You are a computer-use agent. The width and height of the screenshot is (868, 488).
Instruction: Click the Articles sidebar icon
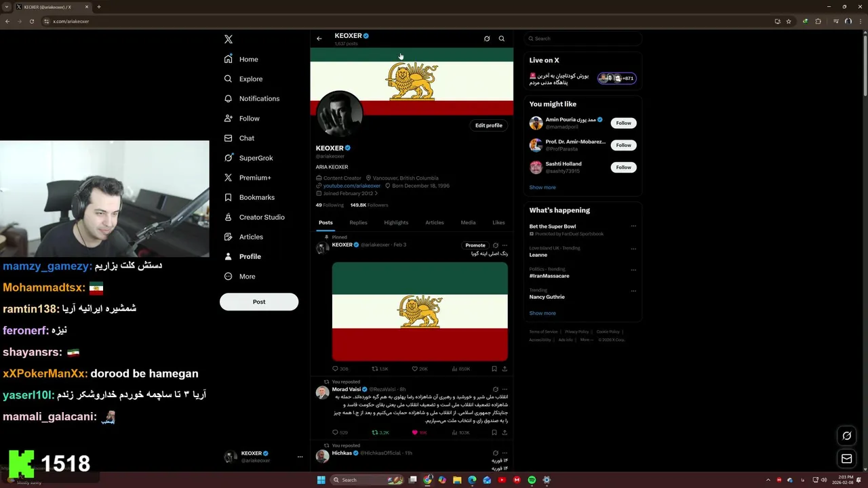pyautogui.click(x=229, y=237)
